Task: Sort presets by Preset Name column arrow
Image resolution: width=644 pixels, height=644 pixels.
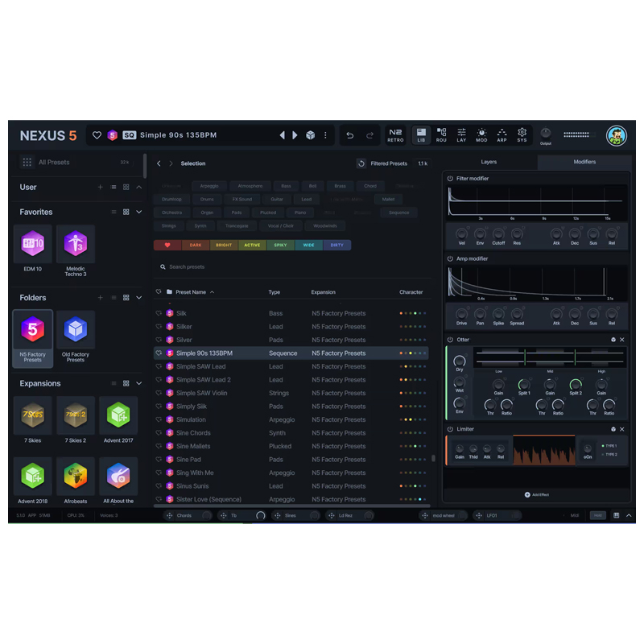Action: tap(213, 292)
